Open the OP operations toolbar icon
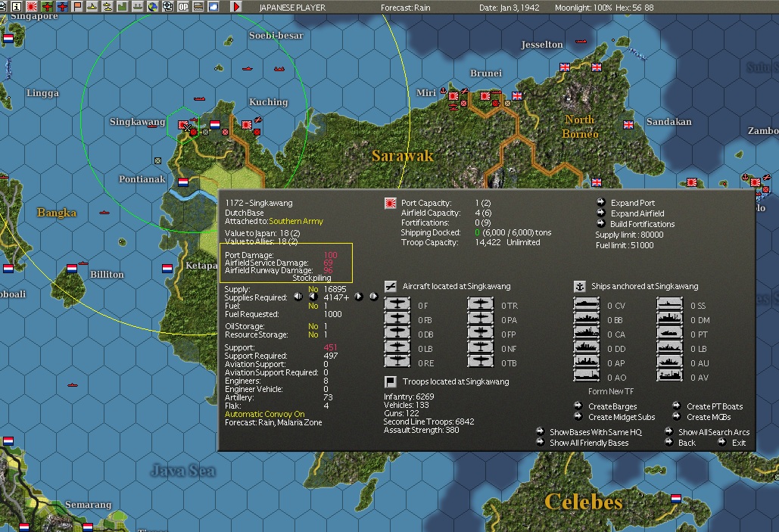The image size is (779, 532). (183, 7)
